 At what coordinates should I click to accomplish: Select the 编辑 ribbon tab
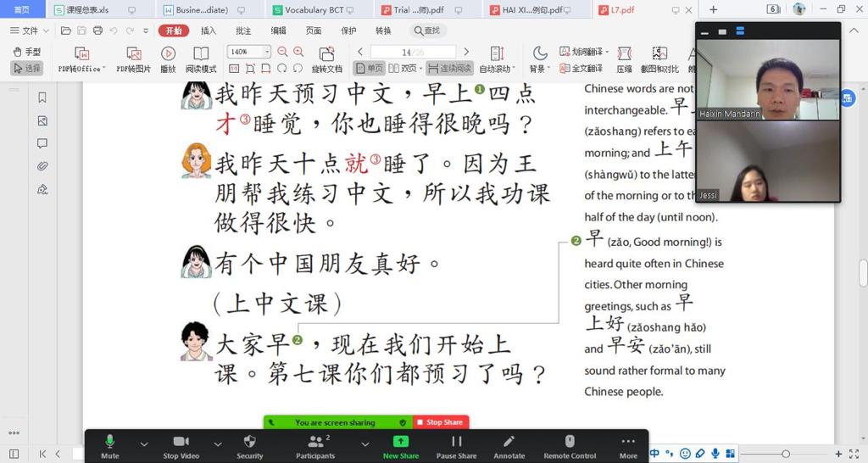pyautogui.click(x=278, y=31)
